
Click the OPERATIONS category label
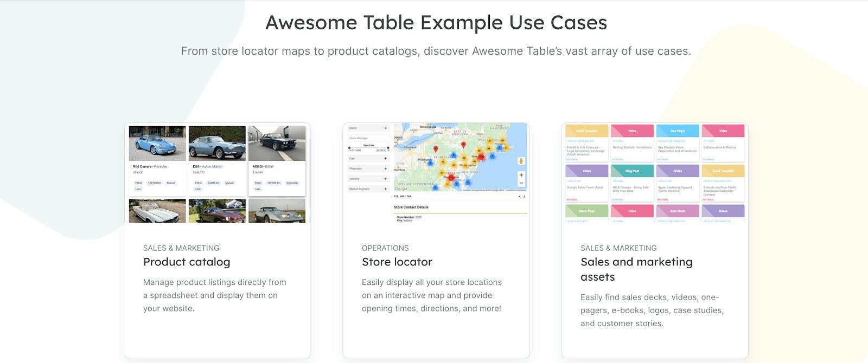click(x=385, y=248)
